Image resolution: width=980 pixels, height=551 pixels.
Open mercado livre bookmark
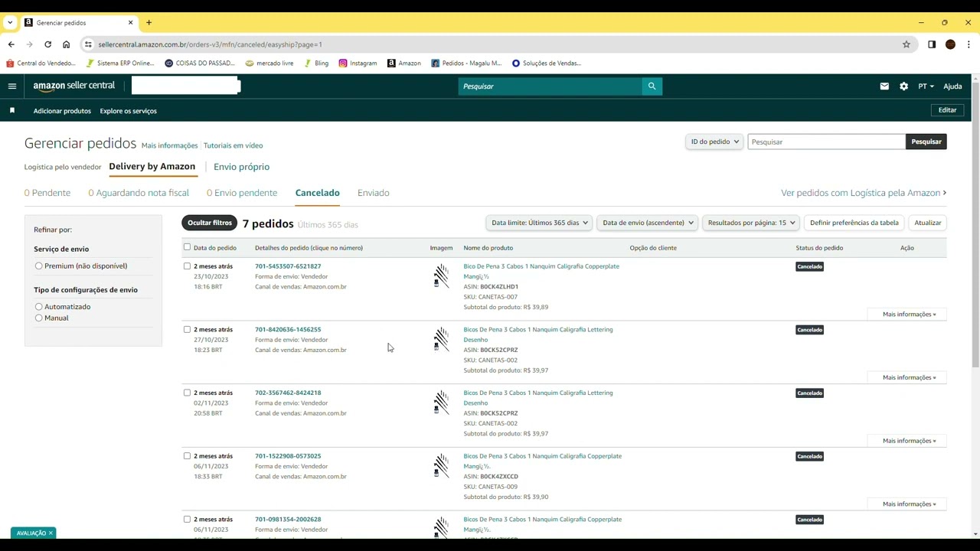(269, 63)
